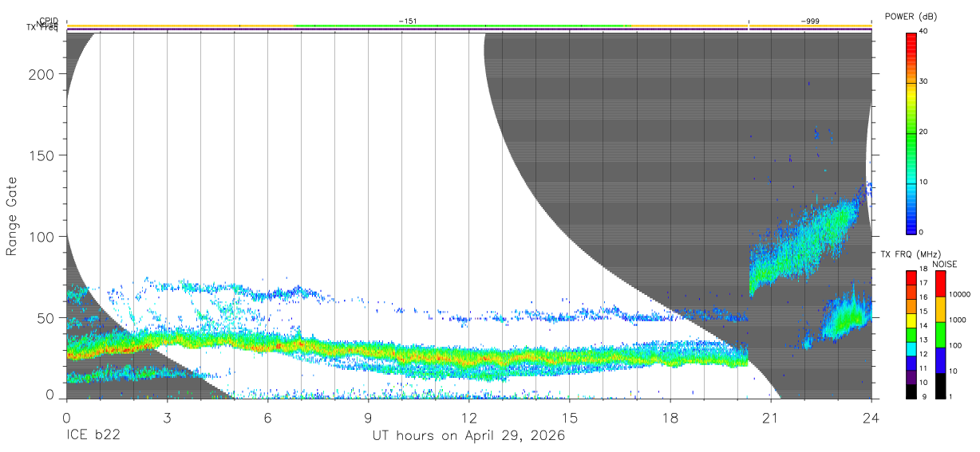Pick the black bottom segment of TX FRQ colorbar
Image resolution: width=980 pixels, height=452 pixels.
point(911,391)
